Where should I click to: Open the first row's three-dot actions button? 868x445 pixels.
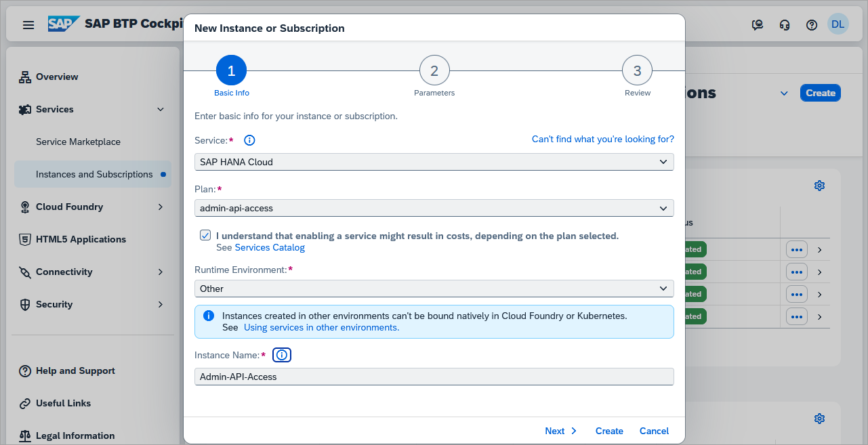point(797,250)
